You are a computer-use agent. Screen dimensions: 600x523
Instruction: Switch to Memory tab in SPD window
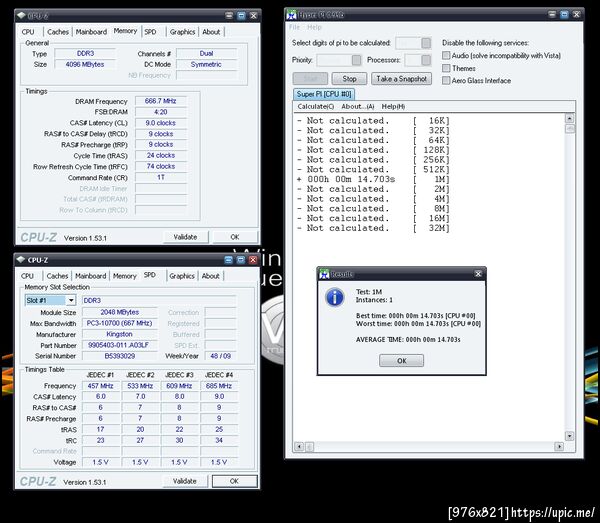pyautogui.click(x=124, y=276)
